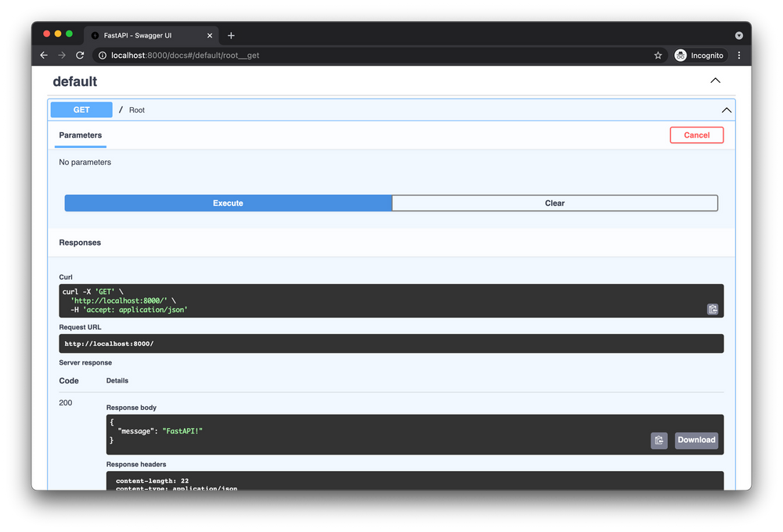Execute the GET request
783x532 pixels.
tap(228, 203)
